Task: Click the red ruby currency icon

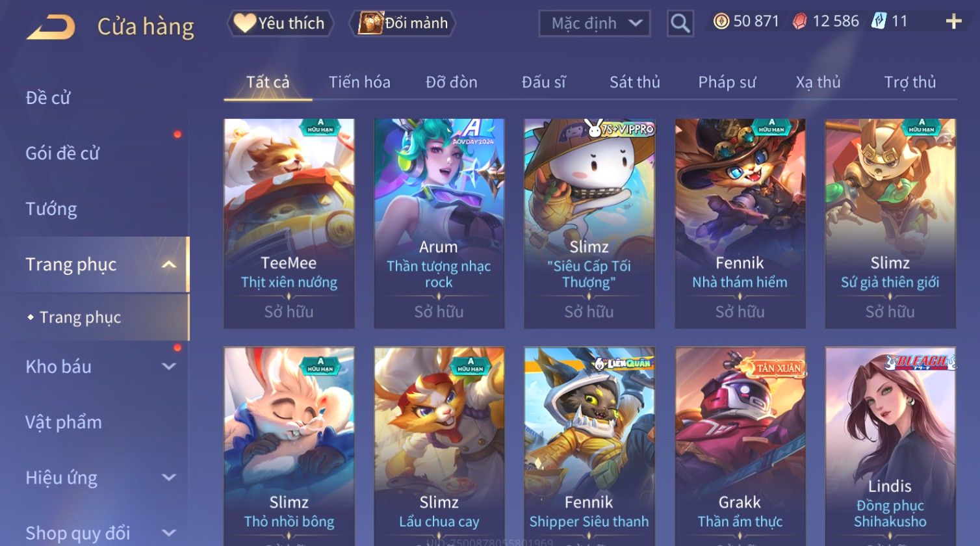Action: click(800, 21)
